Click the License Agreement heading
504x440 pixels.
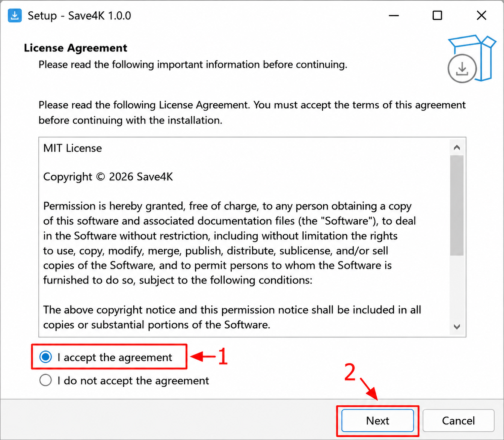(75, 48)
